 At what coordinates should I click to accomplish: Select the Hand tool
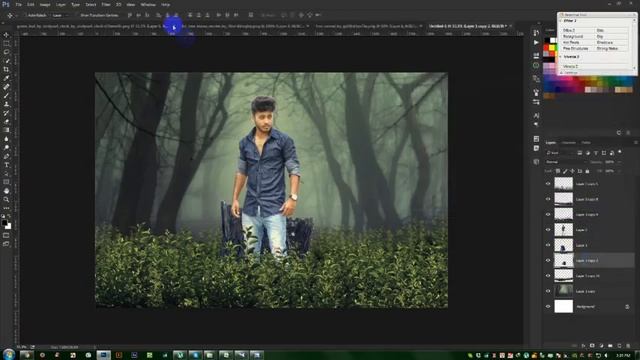[6, 191]
